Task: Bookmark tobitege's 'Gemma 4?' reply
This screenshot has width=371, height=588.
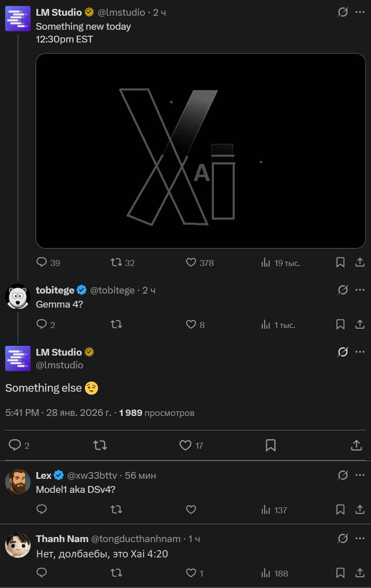Action: coord(340,325)
